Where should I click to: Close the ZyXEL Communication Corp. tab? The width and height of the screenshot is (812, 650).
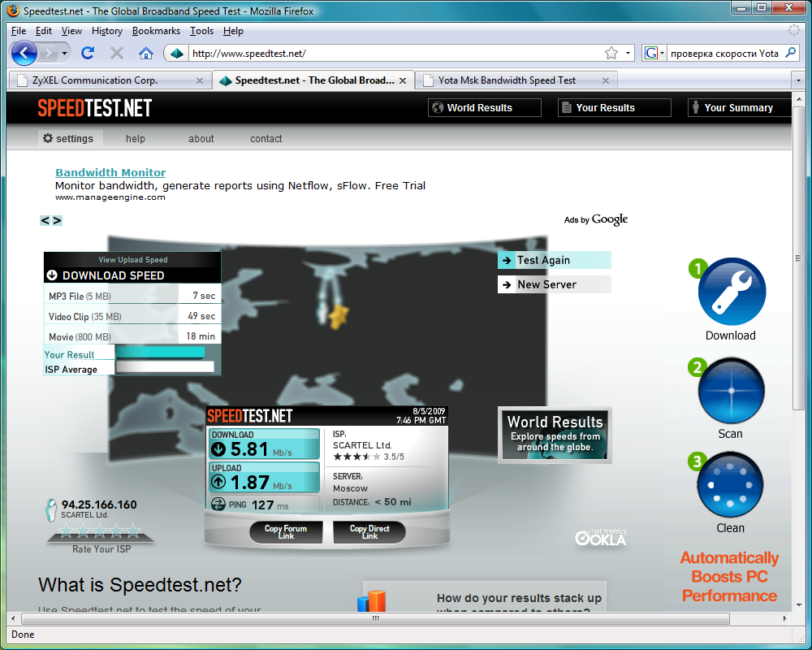(x=200, y=80)
